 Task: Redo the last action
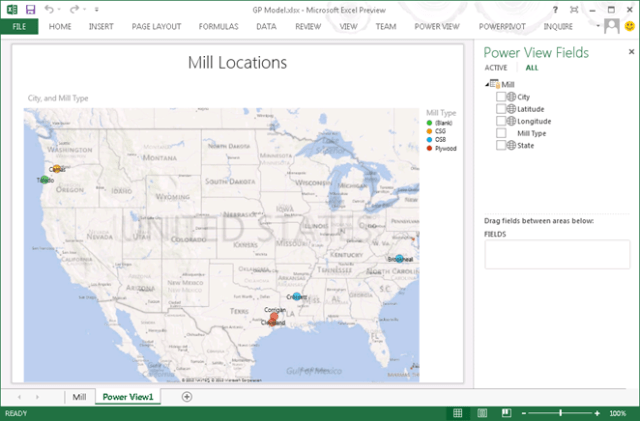click(x=74, y=9)
